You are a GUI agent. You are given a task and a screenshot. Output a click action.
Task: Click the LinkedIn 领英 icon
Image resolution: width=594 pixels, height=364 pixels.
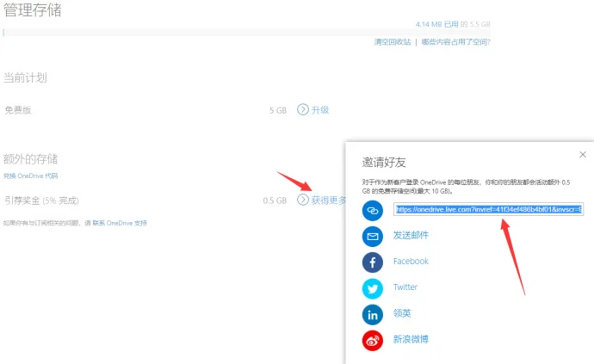pyautogui.click(x=373, y=315)
